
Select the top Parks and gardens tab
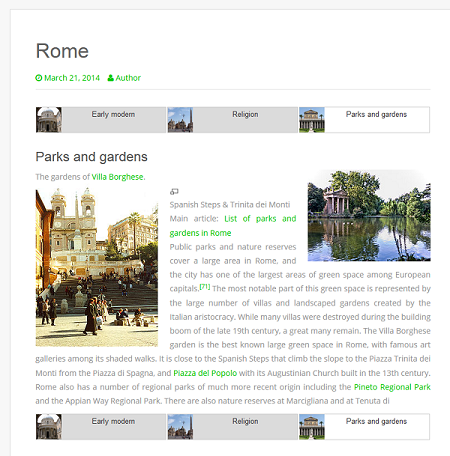[364, 120]
